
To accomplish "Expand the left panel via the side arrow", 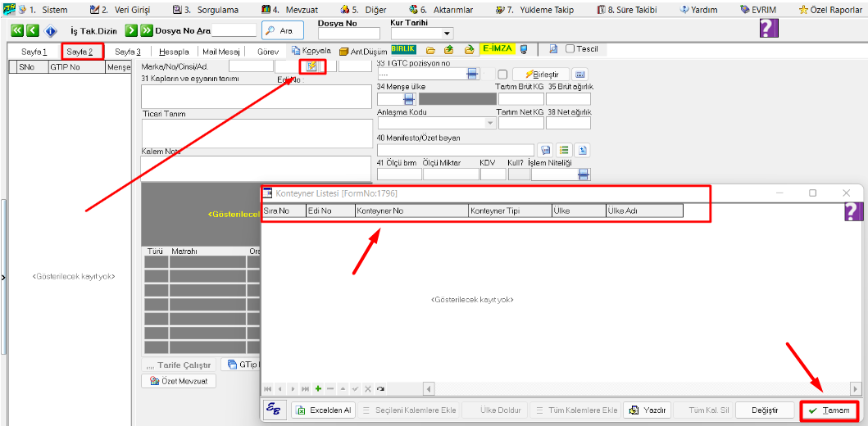I will [x=2, y=277].
